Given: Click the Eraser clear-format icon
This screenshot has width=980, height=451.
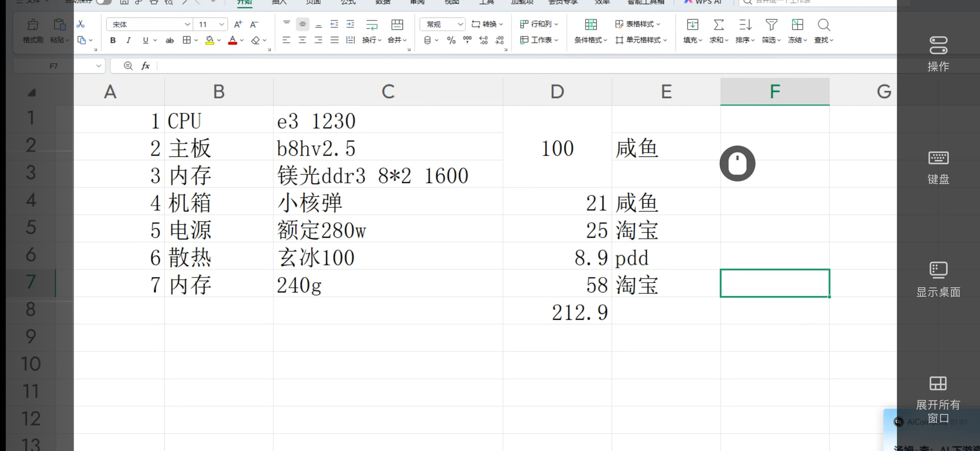Looking at the screenshot, I should click(x=256, y=40).
